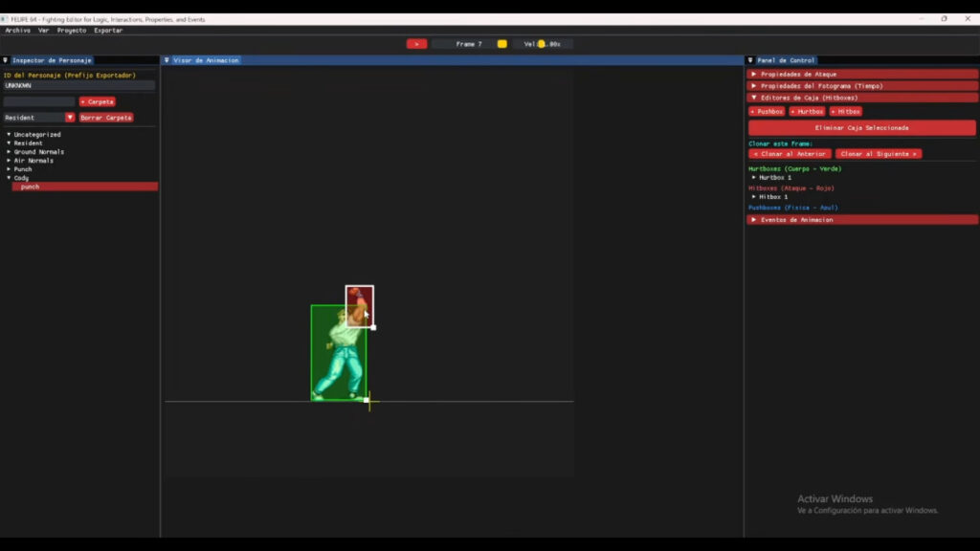Expand the Ground Normals tree node
980x551 pixels.
point(9,152)
